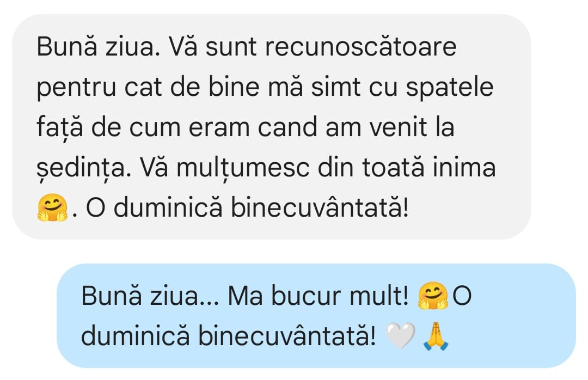
Task: Click 'Bună ziua.' at the start of gray message
Action: point(98,47)
